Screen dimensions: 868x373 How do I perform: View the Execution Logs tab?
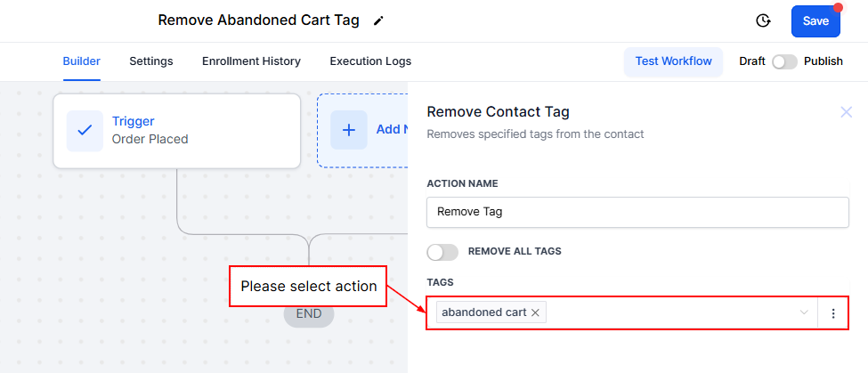pyautogui.click(x=370, y=61)
